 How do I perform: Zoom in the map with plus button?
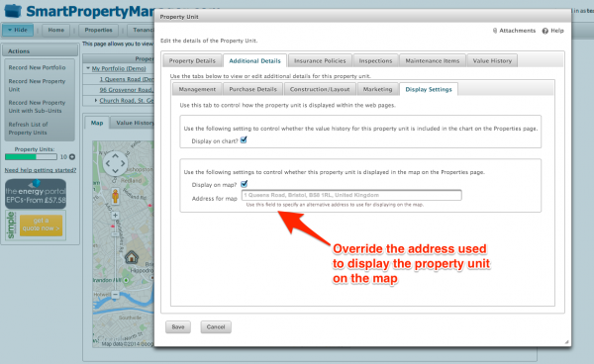(x=115, y=216)
